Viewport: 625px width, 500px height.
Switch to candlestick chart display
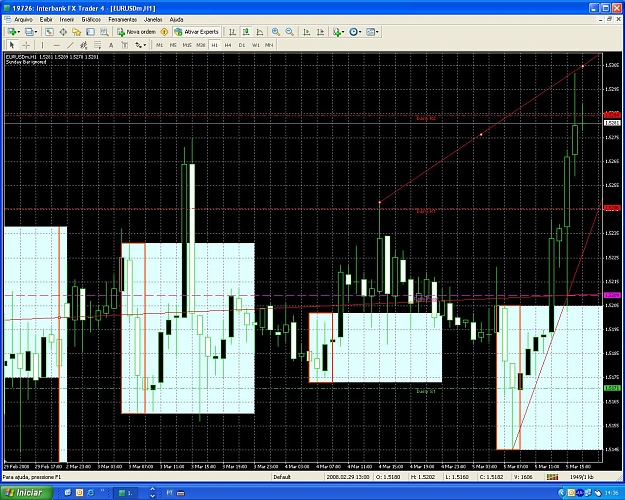pyautogui.click(x=246, y=32)
